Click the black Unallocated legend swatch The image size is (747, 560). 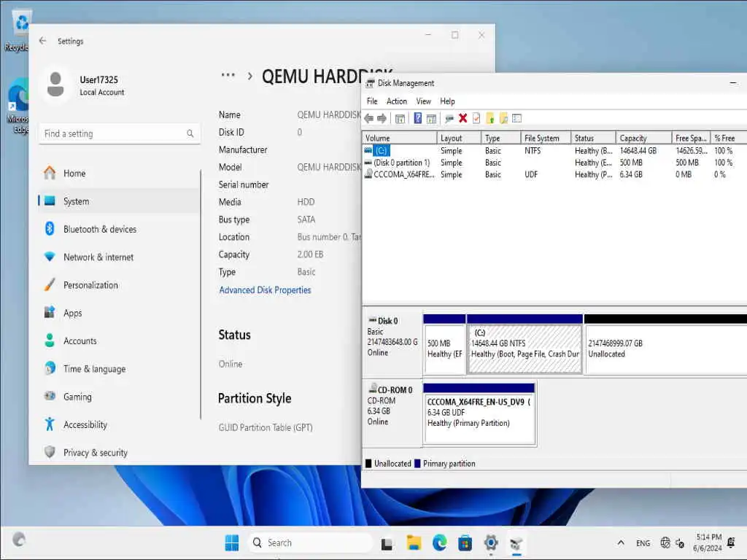point(368,463)
